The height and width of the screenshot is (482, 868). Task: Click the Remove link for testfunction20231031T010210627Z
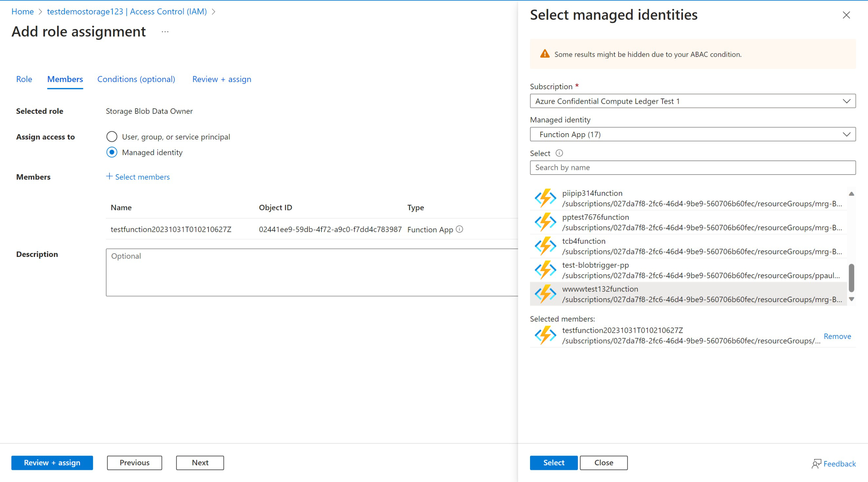click(x=837, y=336)
